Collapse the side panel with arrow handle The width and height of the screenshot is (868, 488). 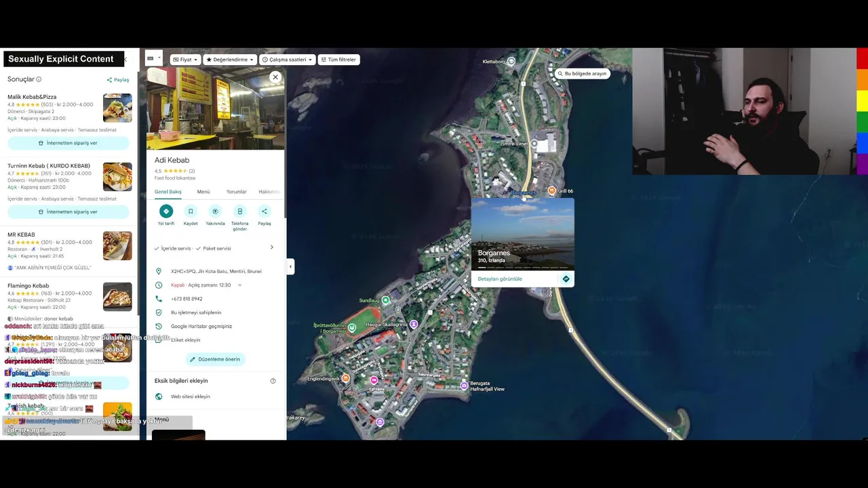(290, 266)
